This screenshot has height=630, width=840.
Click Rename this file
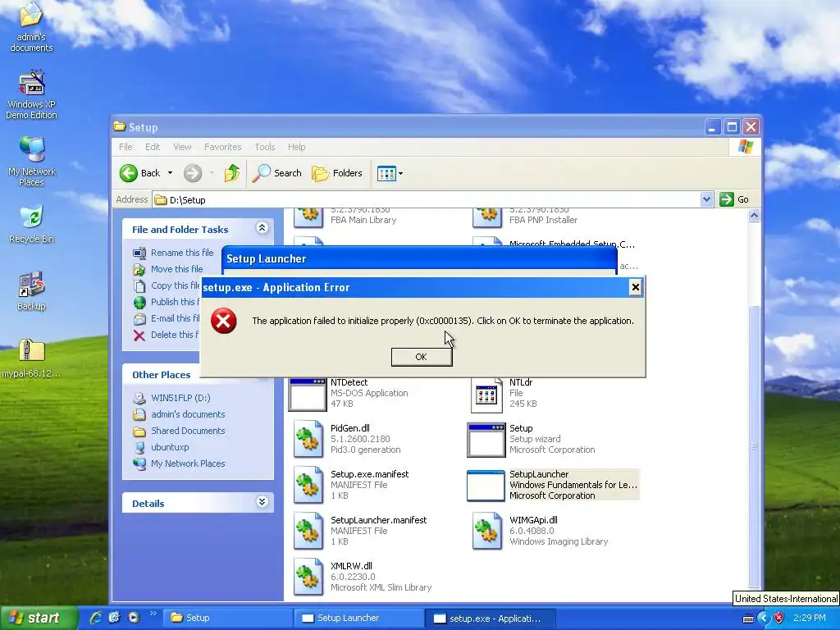point(182,253)
